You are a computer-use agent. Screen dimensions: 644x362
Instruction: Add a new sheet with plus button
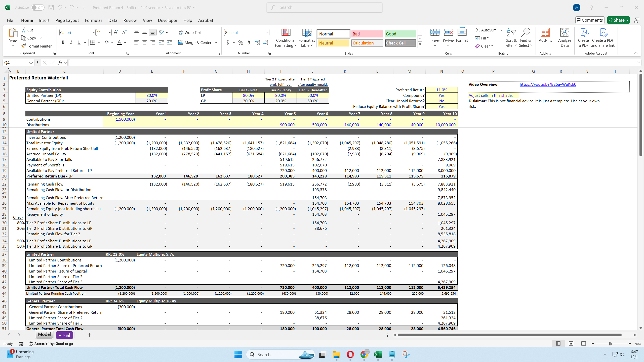(x=89, y=335)
